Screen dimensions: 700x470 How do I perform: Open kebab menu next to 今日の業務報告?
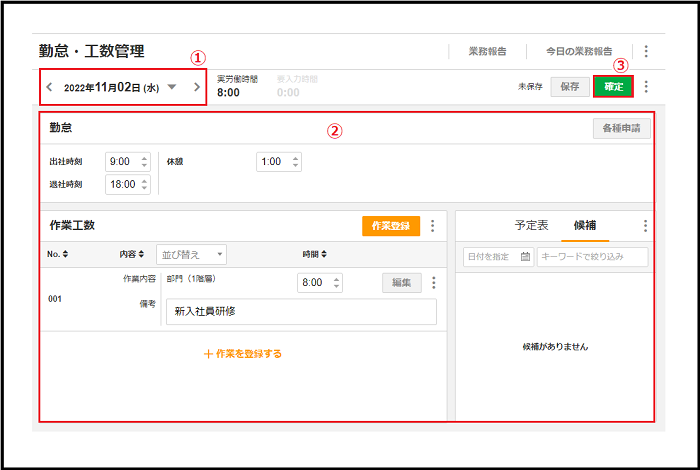click(x=646, y=51)
